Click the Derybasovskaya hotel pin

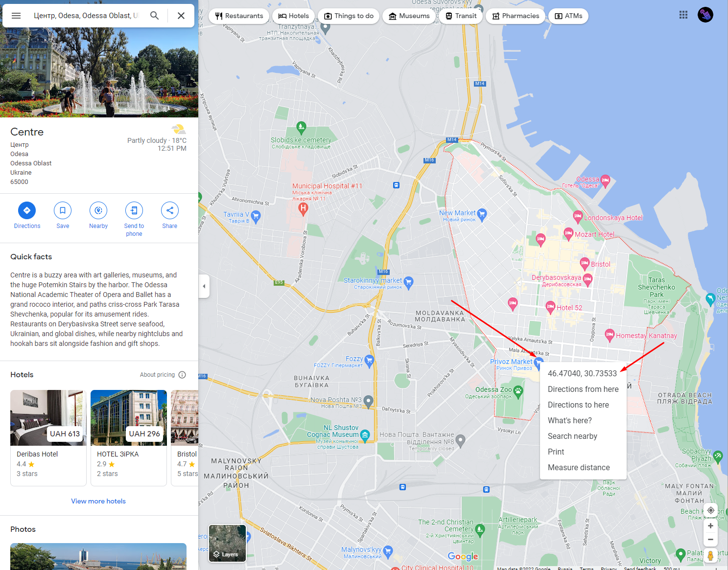588,279
